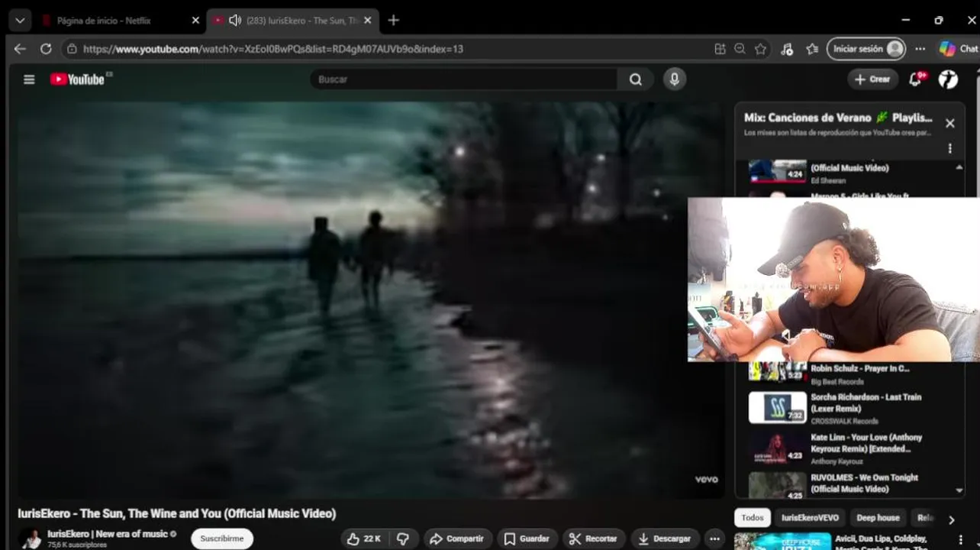Image resolution: width=980 pixels, height=550 pixels.
Task: Open the Mix playlist options menu
Action: (949, 148)
